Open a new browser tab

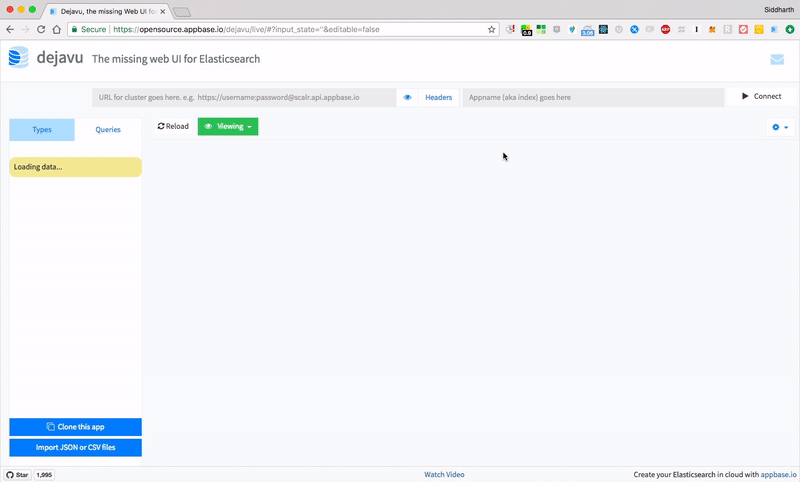[182, 12]
